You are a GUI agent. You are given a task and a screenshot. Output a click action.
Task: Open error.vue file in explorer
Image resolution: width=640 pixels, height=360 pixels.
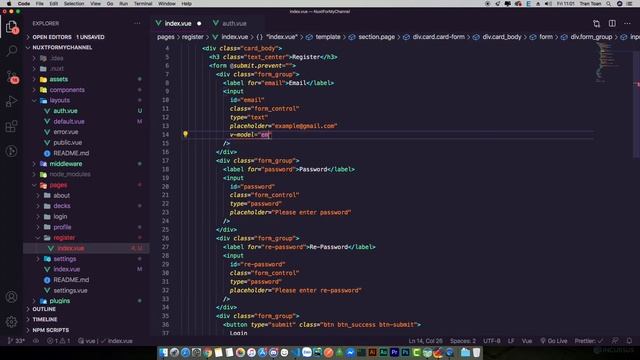[86, 132]
